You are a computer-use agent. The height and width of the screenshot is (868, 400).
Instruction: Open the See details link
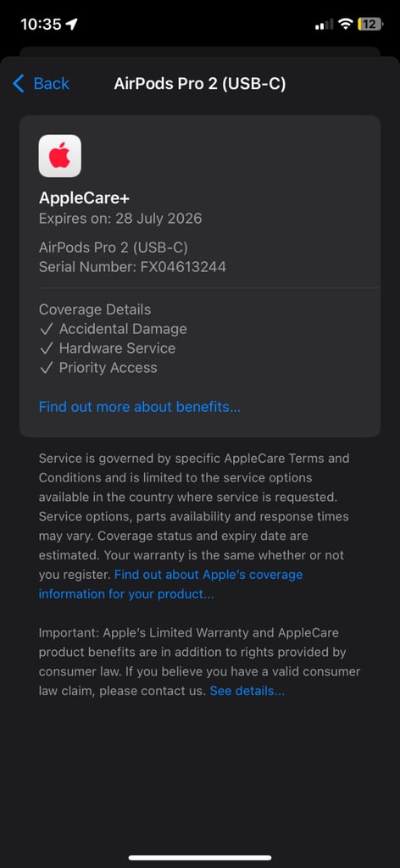pyautogui.click(x=247, y=691)
